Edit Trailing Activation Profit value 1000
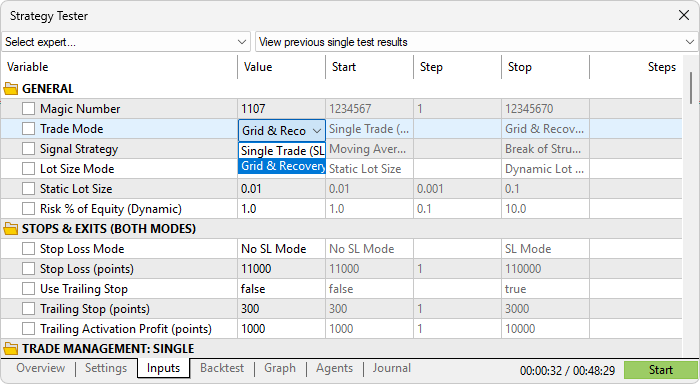This screenshot has height=384, width=700. [x=282, y=329]
